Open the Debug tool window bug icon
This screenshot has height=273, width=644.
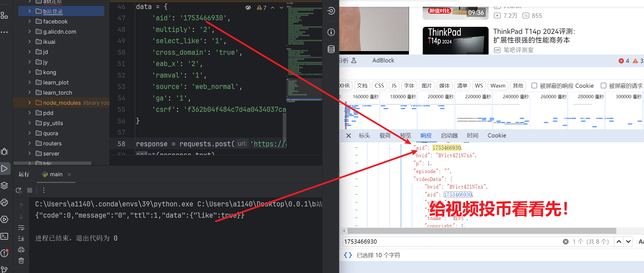(4, 152)
